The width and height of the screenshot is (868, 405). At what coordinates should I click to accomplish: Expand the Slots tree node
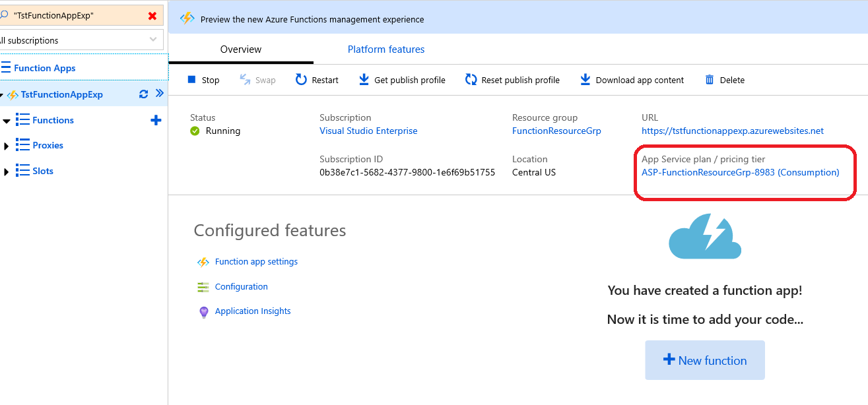point(7,171)
